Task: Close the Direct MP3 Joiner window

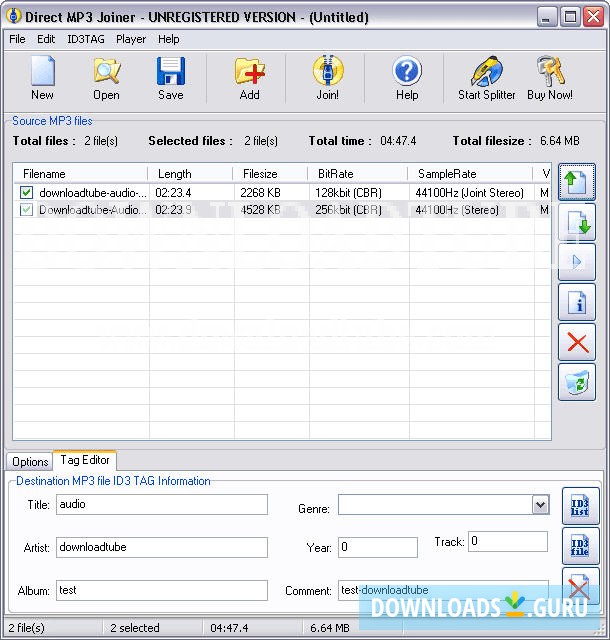Action: [594, 17]
